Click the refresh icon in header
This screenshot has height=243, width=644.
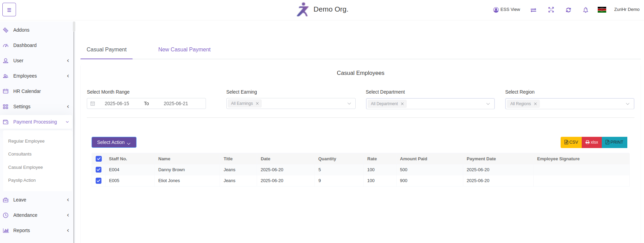click(x=568, y=10)
